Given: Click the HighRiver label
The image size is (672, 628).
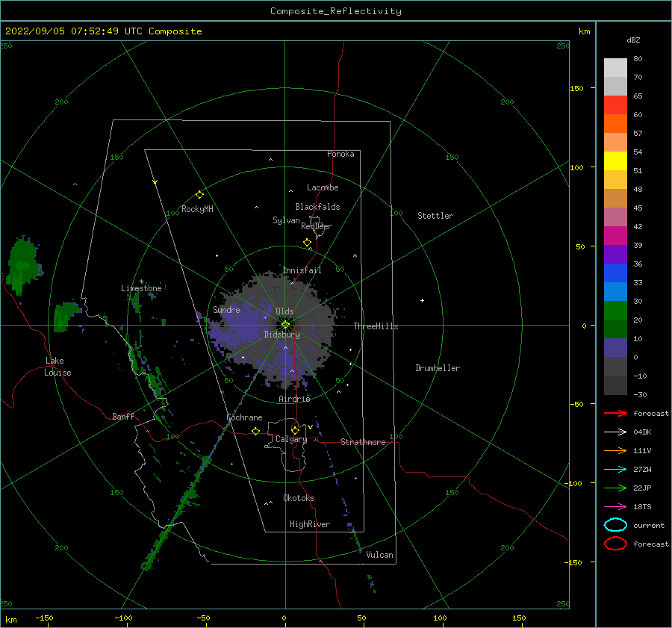Looking at the screenshot, I should (310, 524).
